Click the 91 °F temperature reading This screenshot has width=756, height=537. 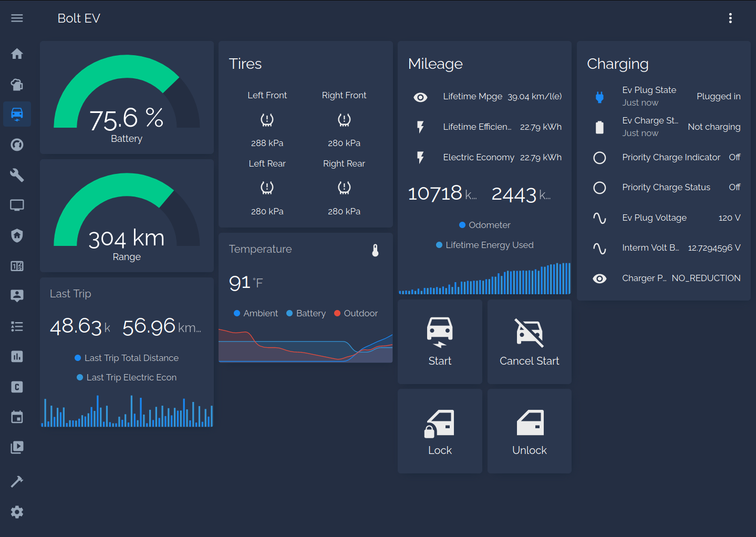[x=246, y=283]
